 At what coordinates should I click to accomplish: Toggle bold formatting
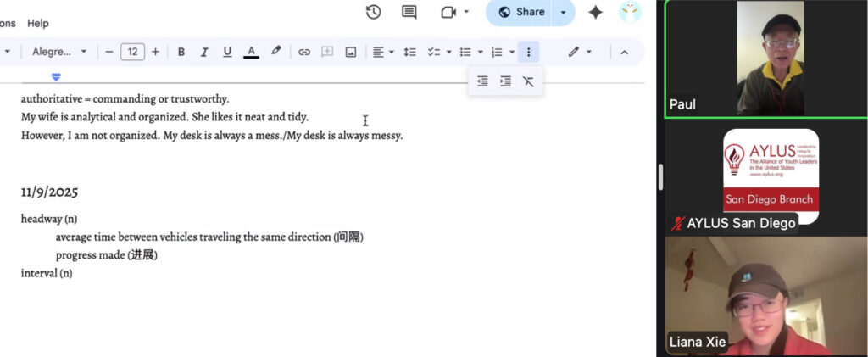(x=181, y=52)
